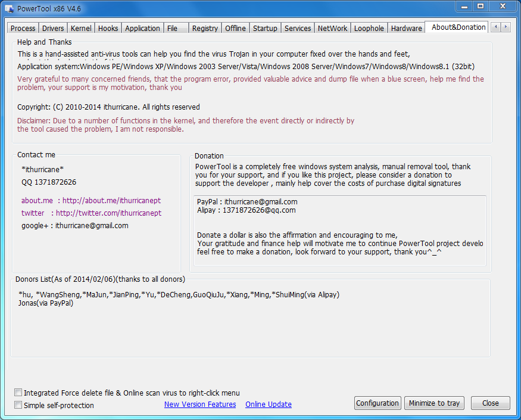Click Jonas(via PayPal) donor entry
This screenshot has height=420, width=521.
click(45, 303)
